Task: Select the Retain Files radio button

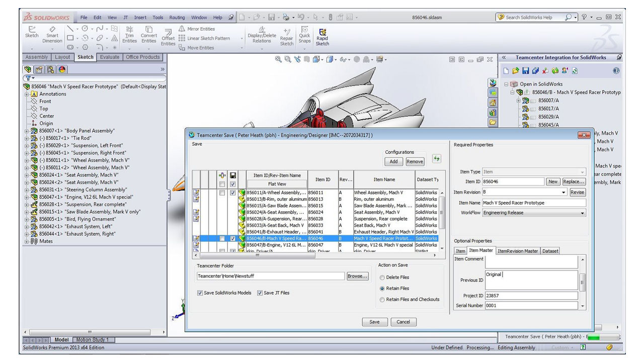Action: click(382, 288)
